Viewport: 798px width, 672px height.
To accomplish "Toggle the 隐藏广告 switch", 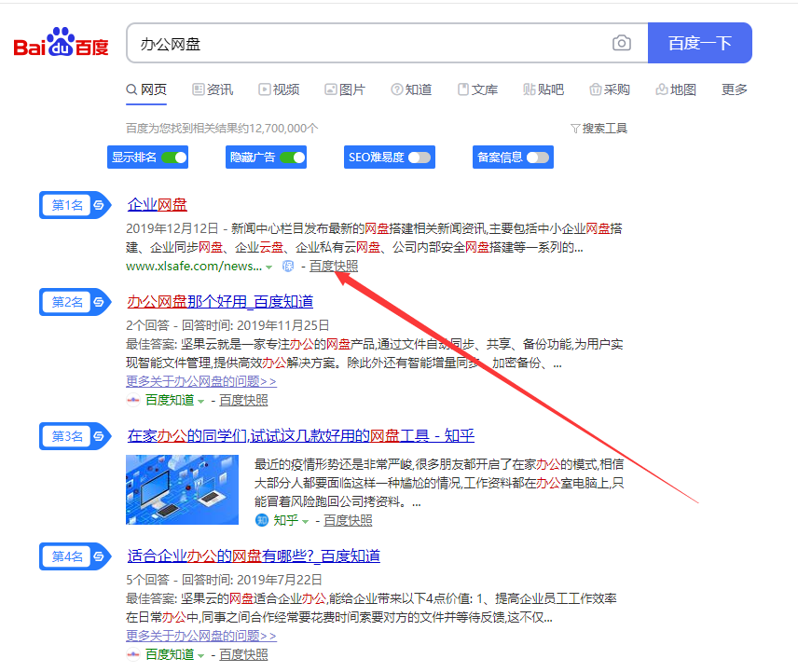I will (293, 158).
